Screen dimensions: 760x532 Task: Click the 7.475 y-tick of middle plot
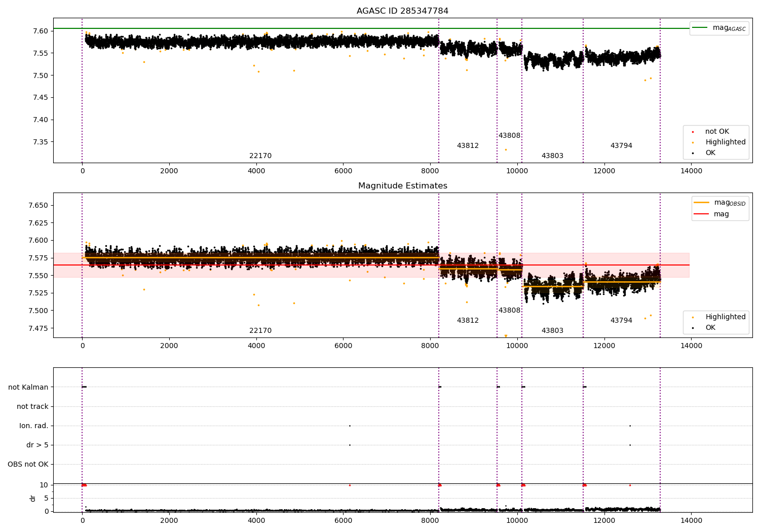click(39, 328)
